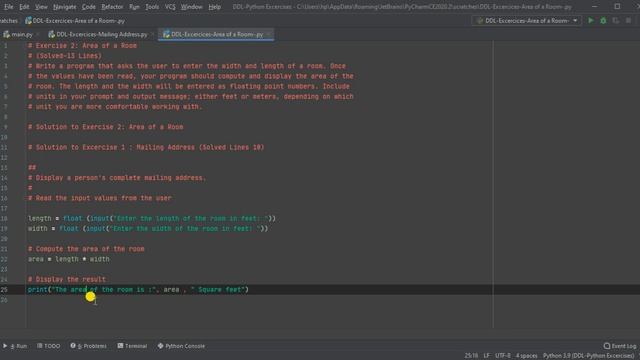Click the comment '# Read the input values from the user'
This screenshot has height=360, width=640.
click(100, 198)
